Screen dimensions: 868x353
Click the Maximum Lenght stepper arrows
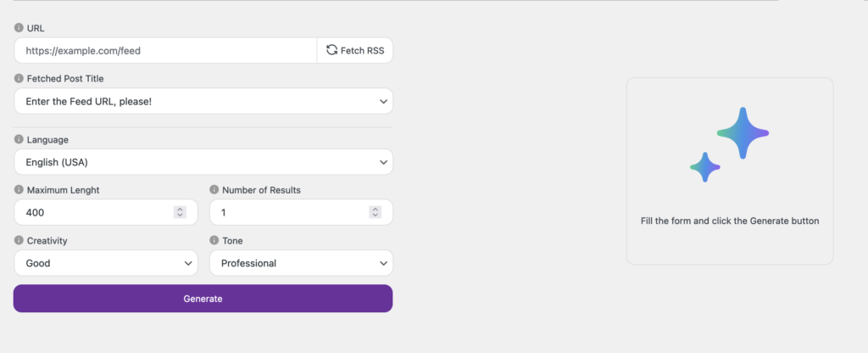pos(180,212)
